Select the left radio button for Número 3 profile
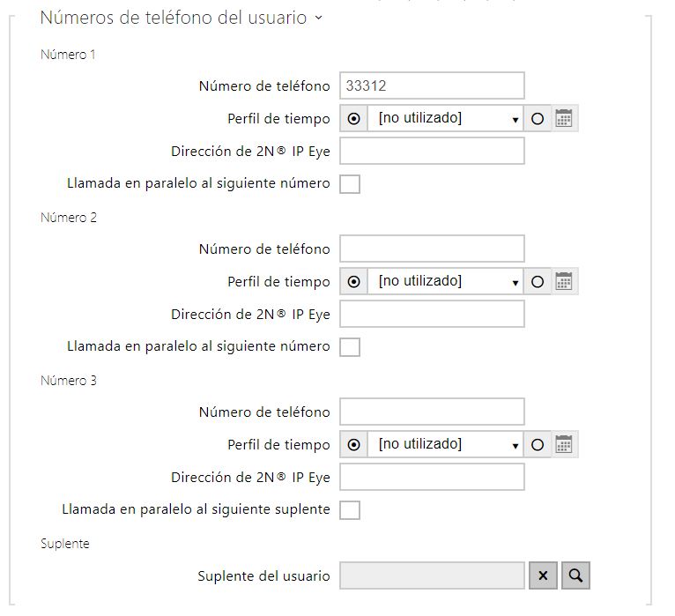Screen dimensions: 675x616 coord(354,444)
